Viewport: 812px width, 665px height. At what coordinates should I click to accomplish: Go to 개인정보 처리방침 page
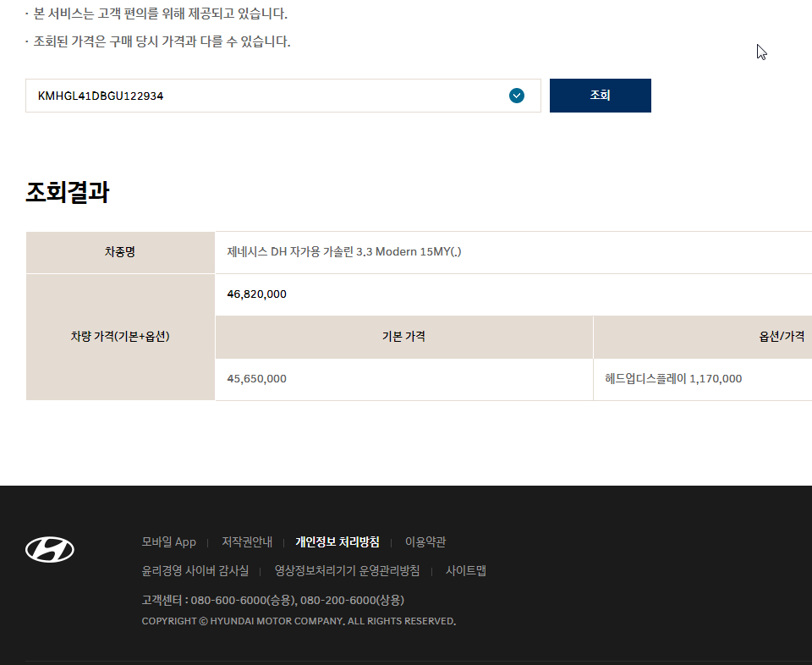click(337, 542)
